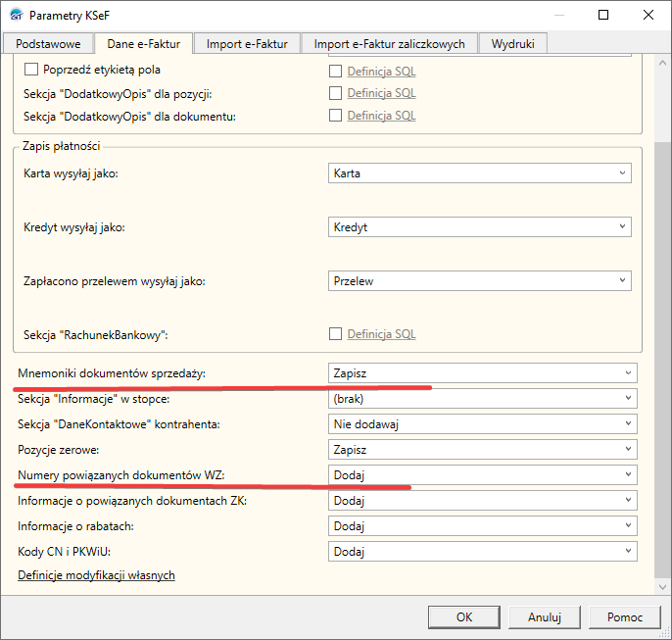Image resolution: width=672 pixels, height=640 pixels.
Task: Open Numery powiązanych dokumentów WZ dropdown
Action: click(x=483, y=475)
